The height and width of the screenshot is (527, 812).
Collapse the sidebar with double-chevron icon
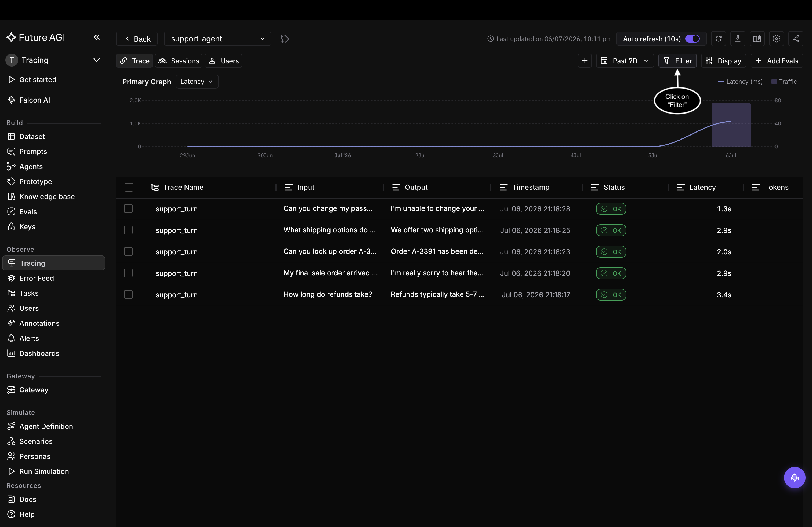pyautogui.click(x=97, y=37)
